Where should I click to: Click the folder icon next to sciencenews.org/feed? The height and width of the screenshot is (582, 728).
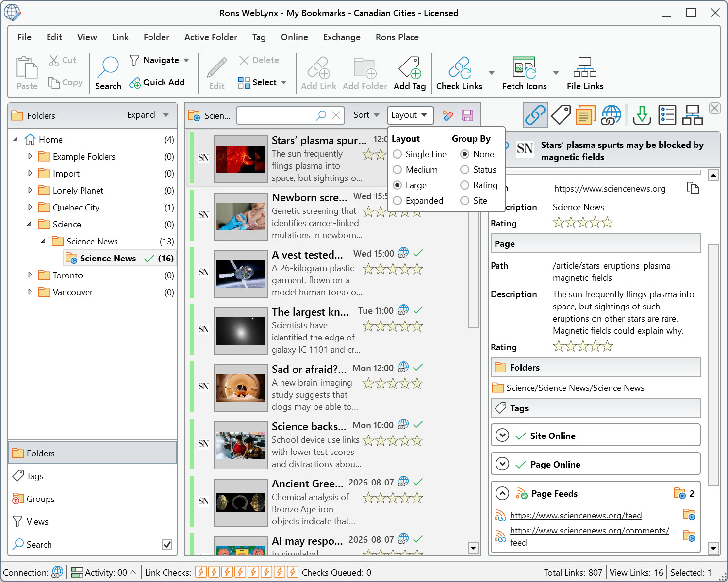(689, 515)
